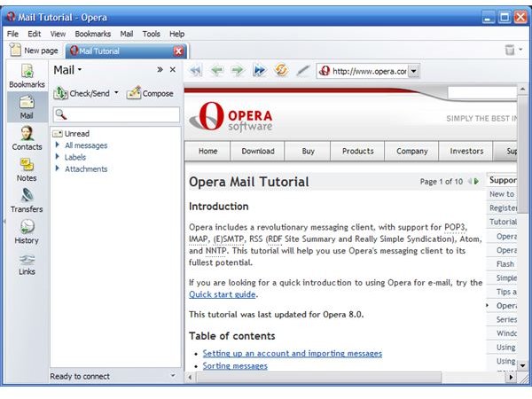Go to next tutorial page arrow
Viewport: 532px width, 399px height.
click(476, 182)
